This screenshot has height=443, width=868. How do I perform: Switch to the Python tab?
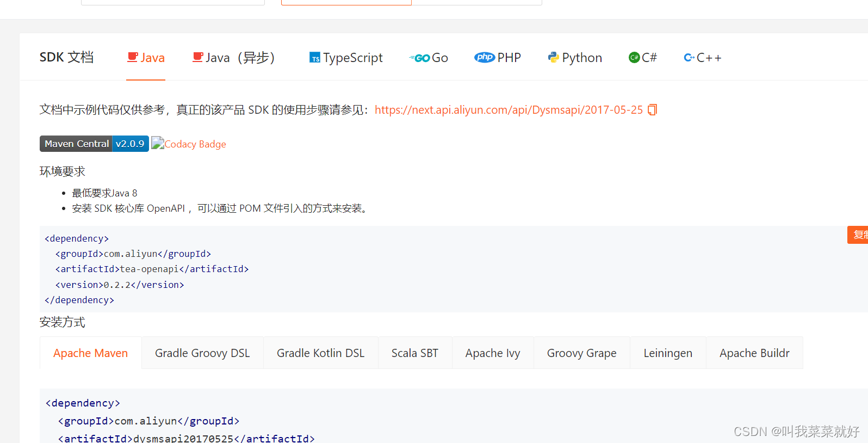click(575, 58)
